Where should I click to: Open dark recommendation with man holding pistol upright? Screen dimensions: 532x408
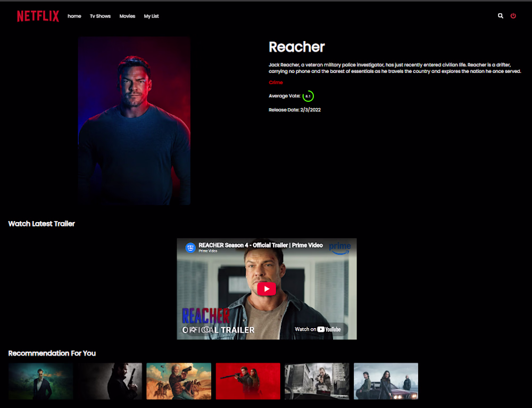tap(110, 381)
